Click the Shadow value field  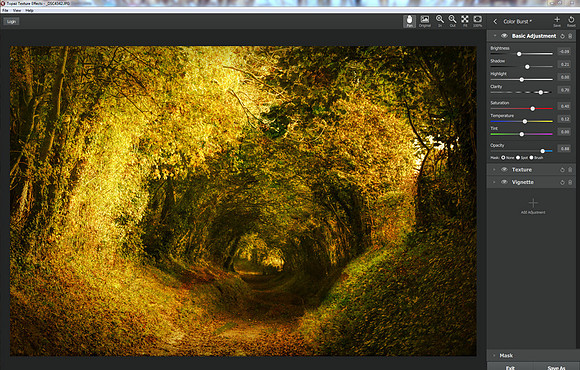coord(564,64)
